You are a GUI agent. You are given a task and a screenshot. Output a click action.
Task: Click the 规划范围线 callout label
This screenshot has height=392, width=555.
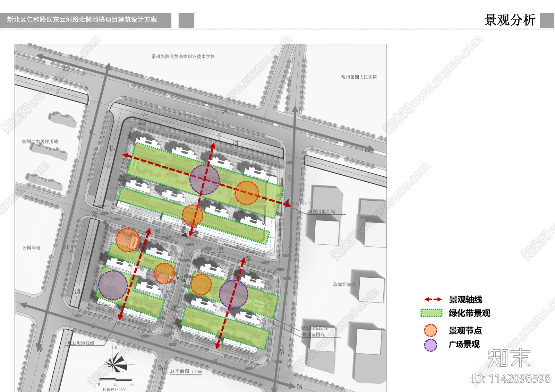point(313,334)
